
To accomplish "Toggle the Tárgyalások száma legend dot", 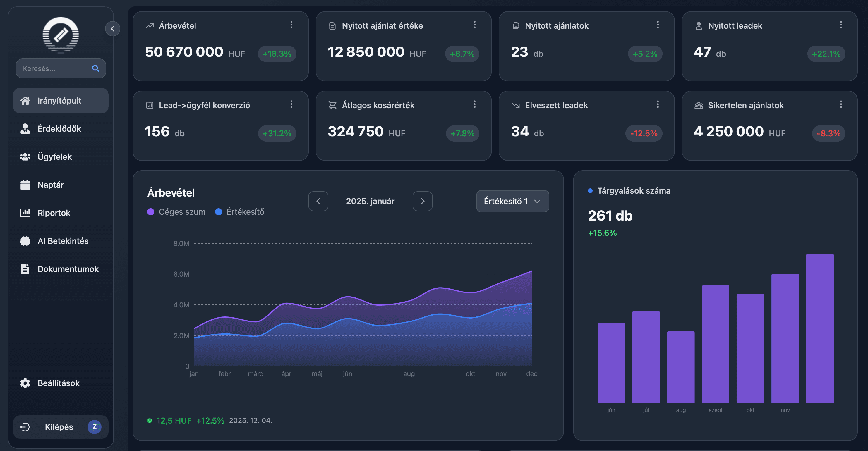I will [x=590, y=191].
